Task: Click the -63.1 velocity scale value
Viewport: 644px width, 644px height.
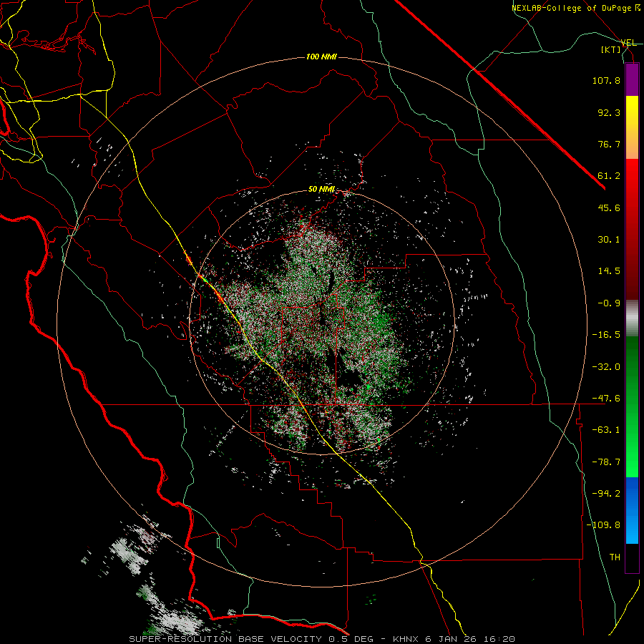Action: click(606, 430)
